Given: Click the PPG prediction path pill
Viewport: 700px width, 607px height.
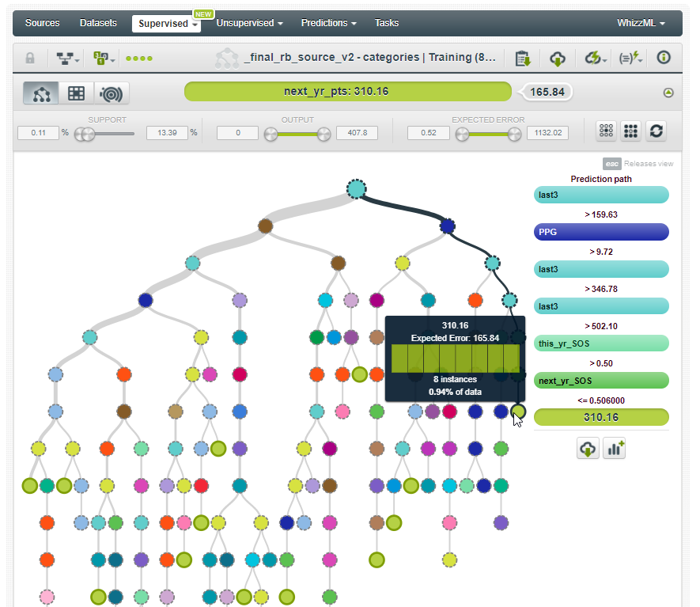Looking at the screenshot, I should click(x=601, y=232).
